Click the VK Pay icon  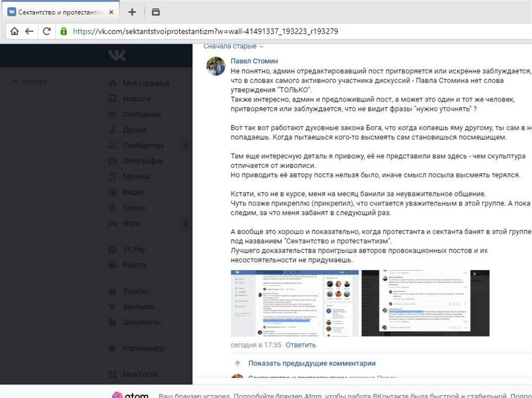(112, 250)
